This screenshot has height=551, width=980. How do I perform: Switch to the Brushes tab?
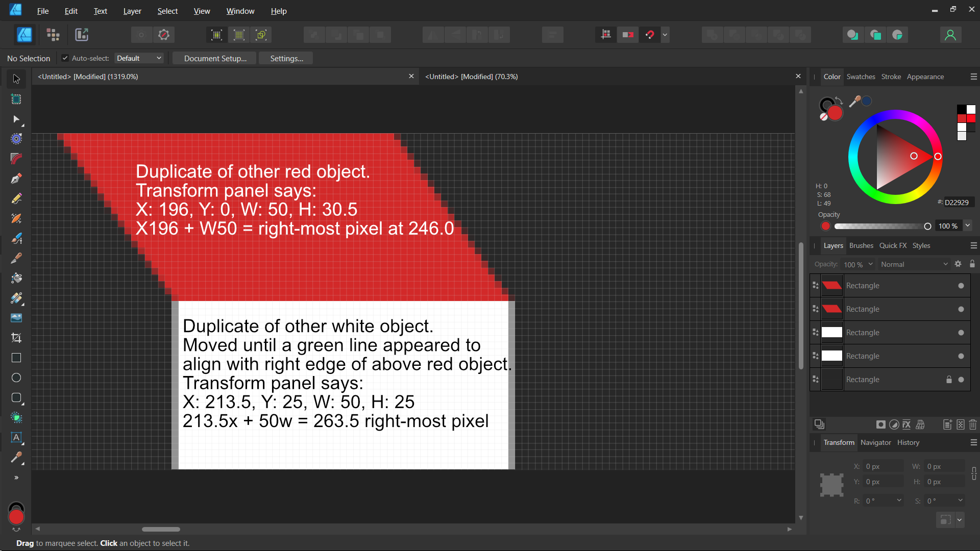pos(861,245)
